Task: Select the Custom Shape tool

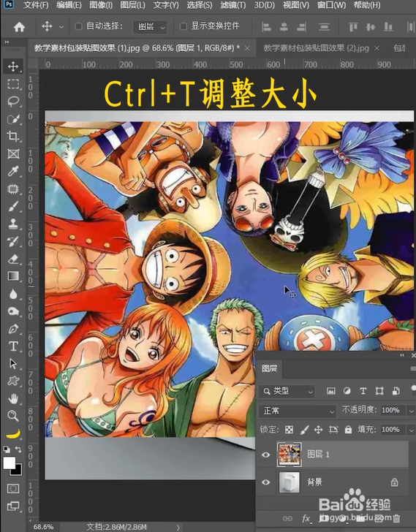Action: click(13, 381)
